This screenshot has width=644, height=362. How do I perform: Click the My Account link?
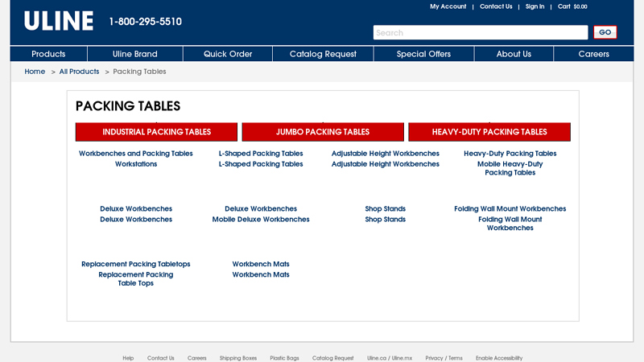pyautogui.click(x=448, y=6)
